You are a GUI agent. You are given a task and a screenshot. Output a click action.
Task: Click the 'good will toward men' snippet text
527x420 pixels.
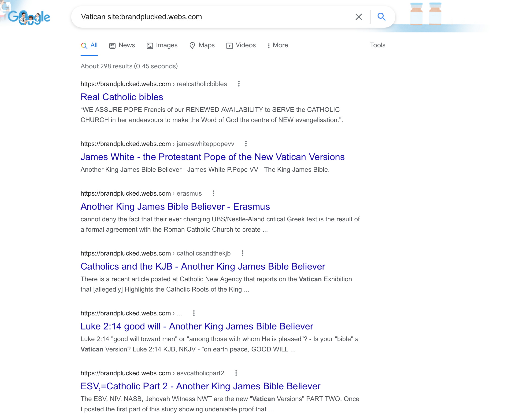[219, 344]
